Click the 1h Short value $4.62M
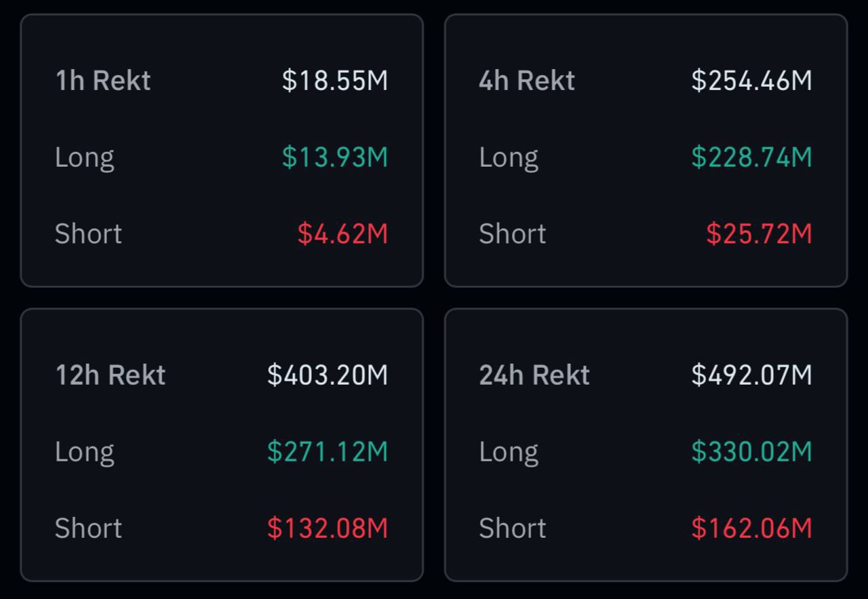Screen dimensions: 868x599 [342, 234]
